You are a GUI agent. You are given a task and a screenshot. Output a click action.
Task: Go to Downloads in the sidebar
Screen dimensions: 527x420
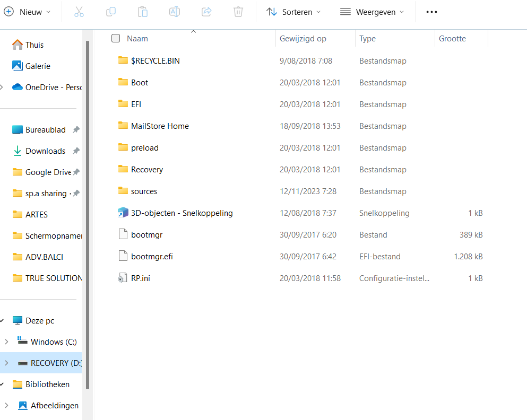point(45,151)
